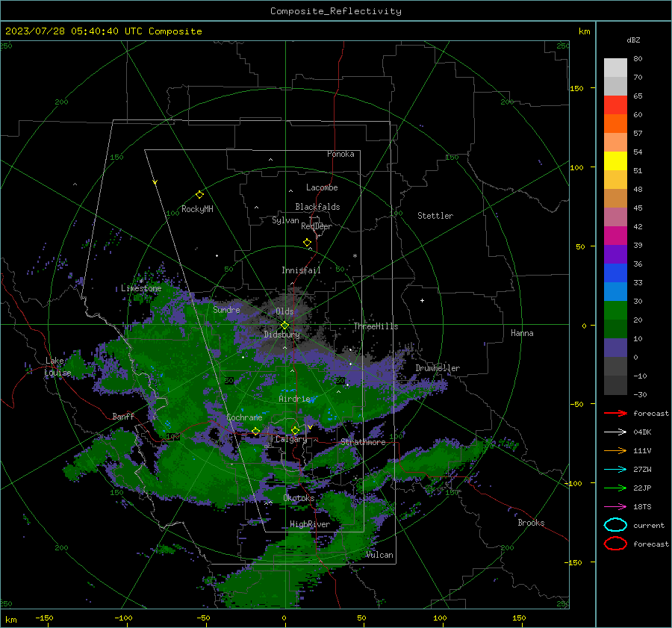This screenshot has width=672, height=628.
Task: Click the Innisfail city label
Action: (301, 270)
